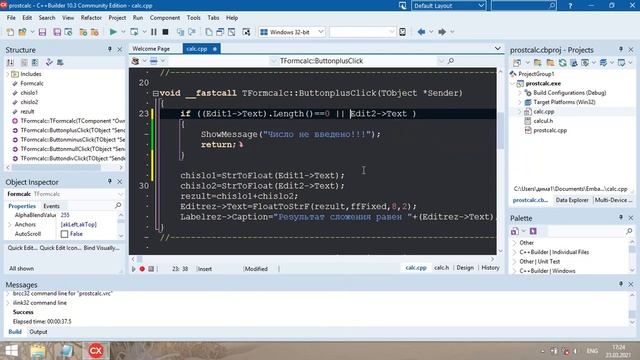Image resolution: width=640 pixels, height=360 pixels.
Task: Switch to Data Explorer tab
Action: (x=572, y=200)
